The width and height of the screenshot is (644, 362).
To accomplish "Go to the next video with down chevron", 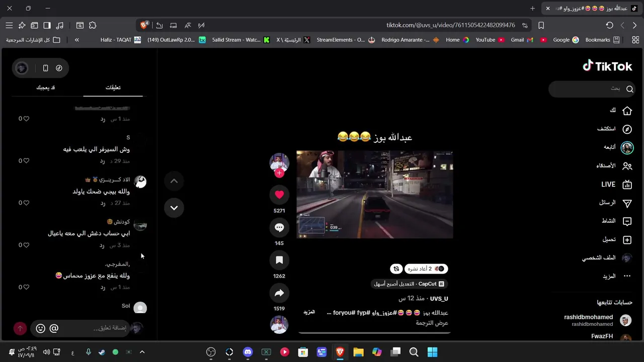I will pos(174,208).
